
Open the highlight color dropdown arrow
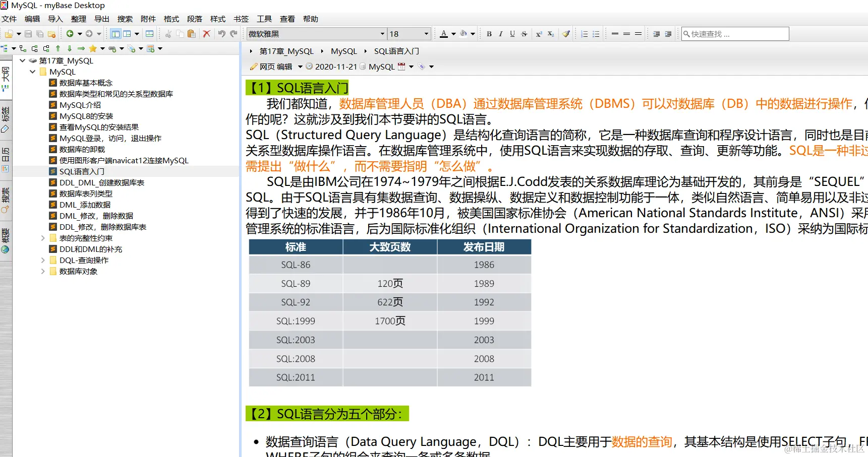click(x=473, y=34)
